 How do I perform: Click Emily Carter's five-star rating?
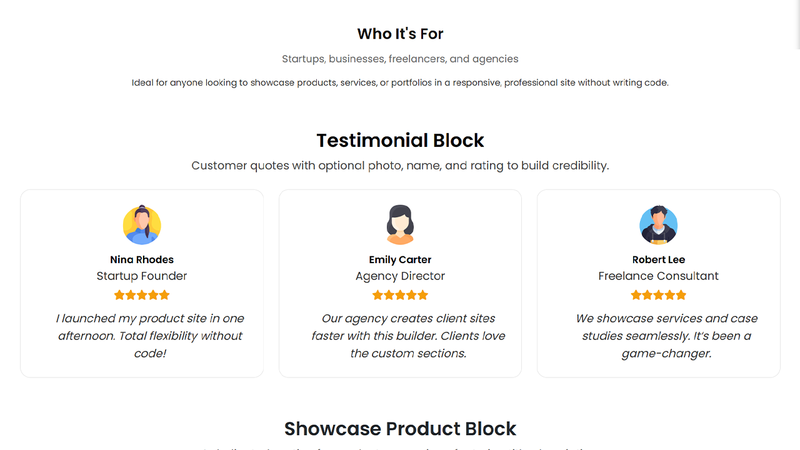pos(400,295)
